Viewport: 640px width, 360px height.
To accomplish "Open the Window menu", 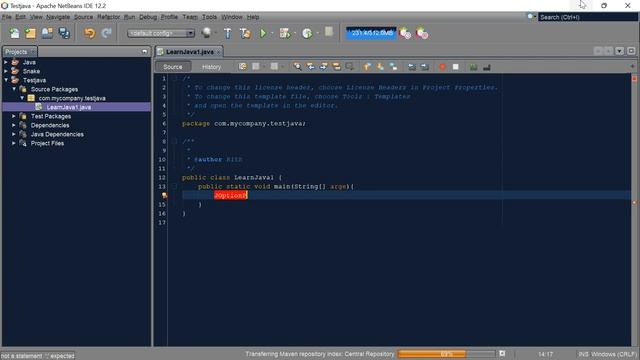I will (x=232, y=17).
